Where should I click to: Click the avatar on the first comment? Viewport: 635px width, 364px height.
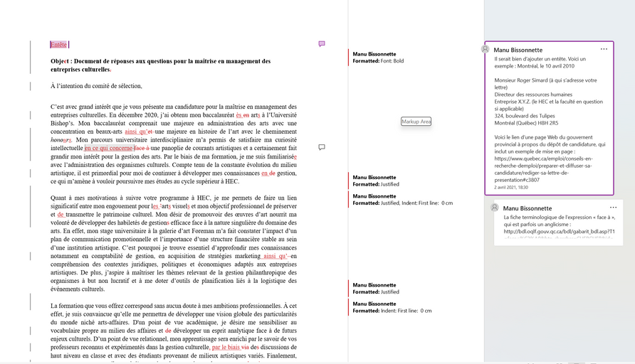coord(486,50)
